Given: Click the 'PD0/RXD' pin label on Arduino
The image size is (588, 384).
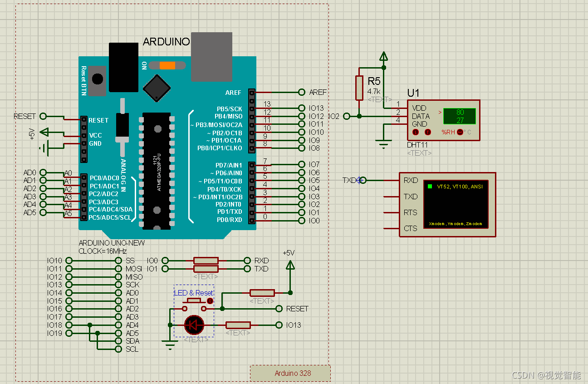Looking at the screenshot, I should pos(230,220).
